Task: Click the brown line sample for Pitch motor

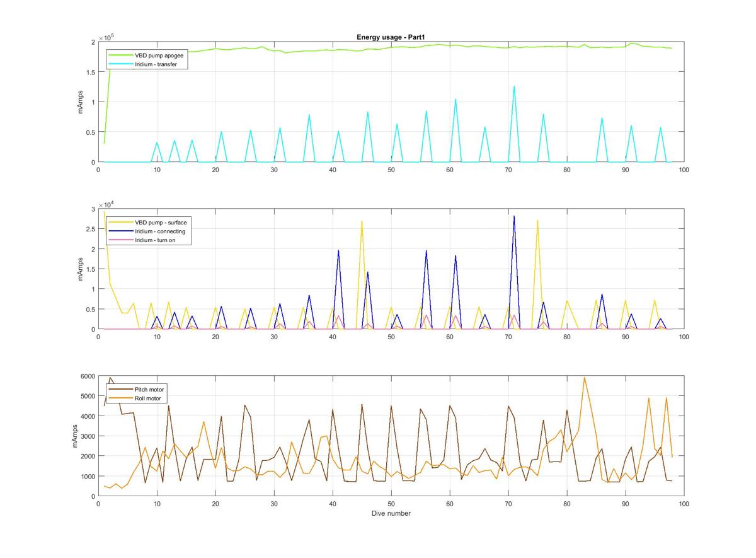Action: click(120, 390)
